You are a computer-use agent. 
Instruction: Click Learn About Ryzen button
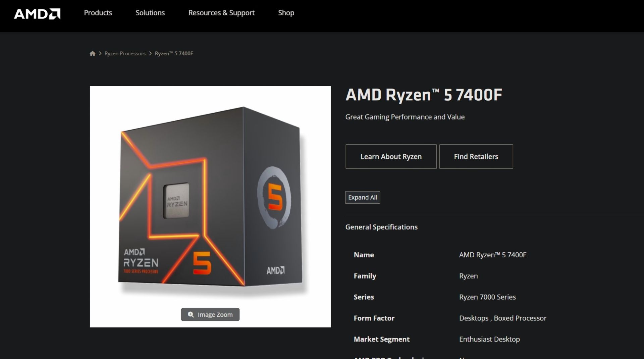click(x=391, y=156)
